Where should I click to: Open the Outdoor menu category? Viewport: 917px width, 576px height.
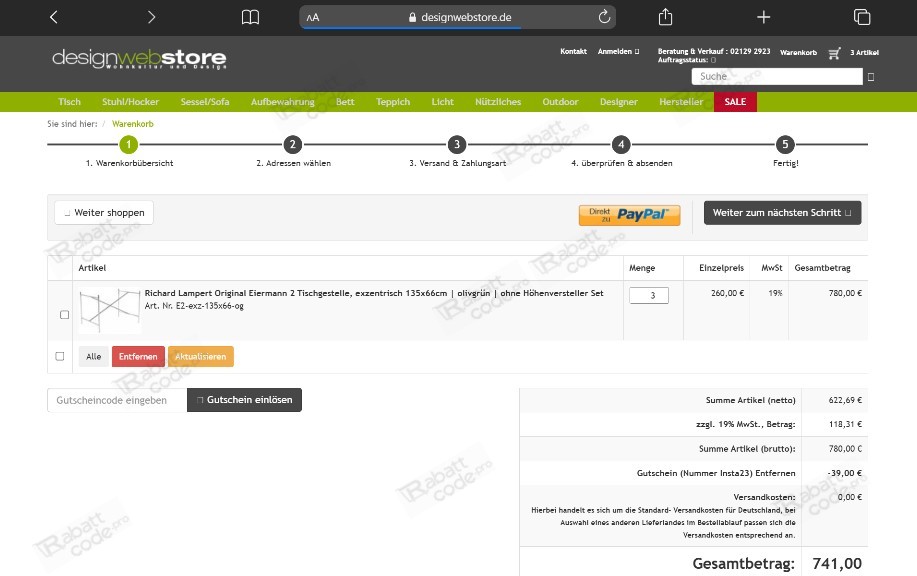pyautogui.click(x=560, y=102)
